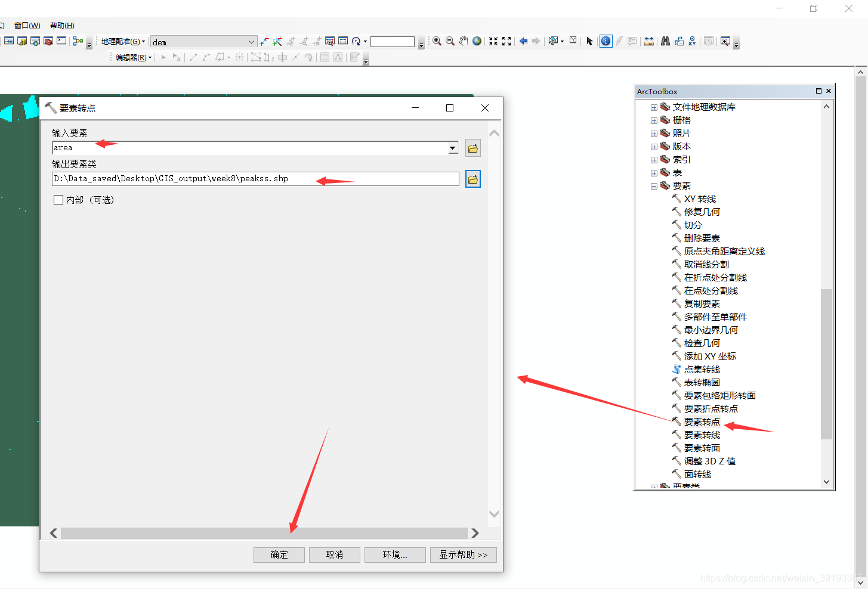Image resolution: width=868 pixels, height=589 pixels.
Task: Select the Select Features tool
Action: [x=554, y=41]
